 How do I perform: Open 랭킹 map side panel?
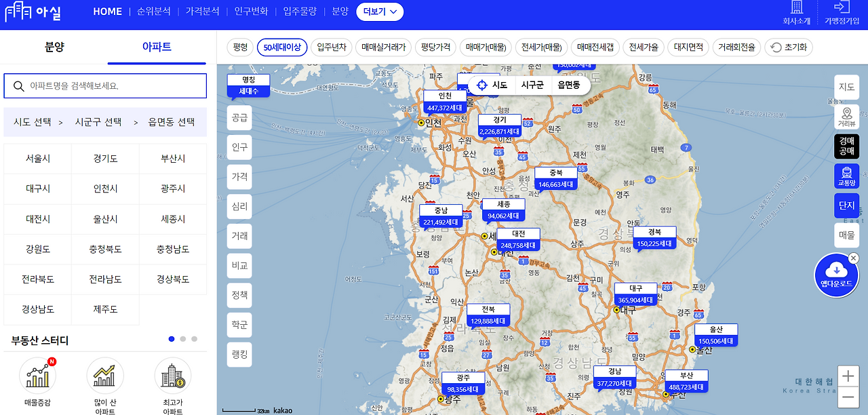tap(239, 355)
